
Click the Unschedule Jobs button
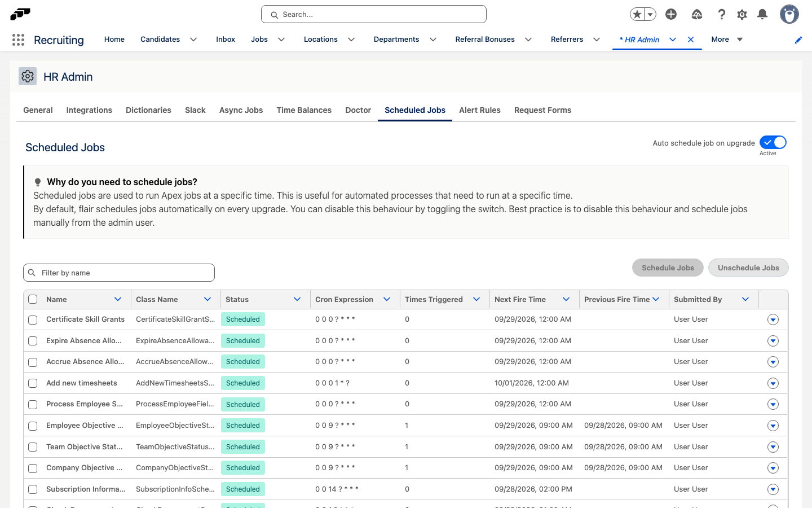click(748, 268)
